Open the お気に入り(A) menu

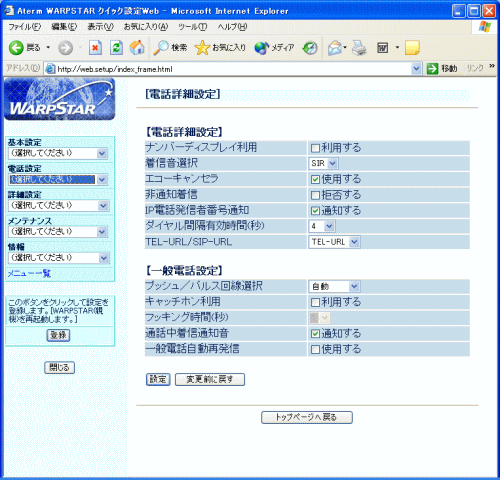pyautogui.click(x=146, y=27)
